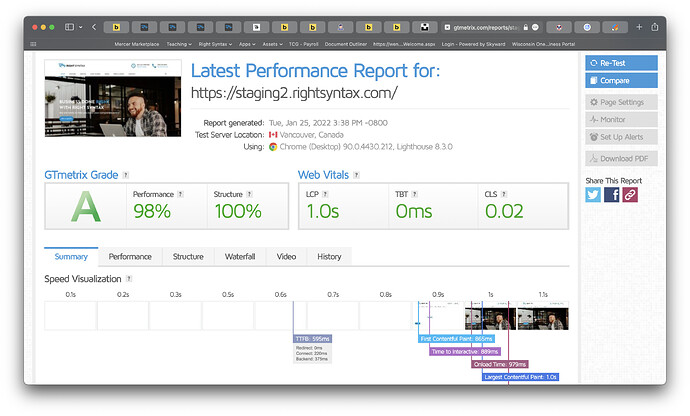Click the 98% Performance score
The height and width of the screenshot is (416, 690).
(152, 211)
